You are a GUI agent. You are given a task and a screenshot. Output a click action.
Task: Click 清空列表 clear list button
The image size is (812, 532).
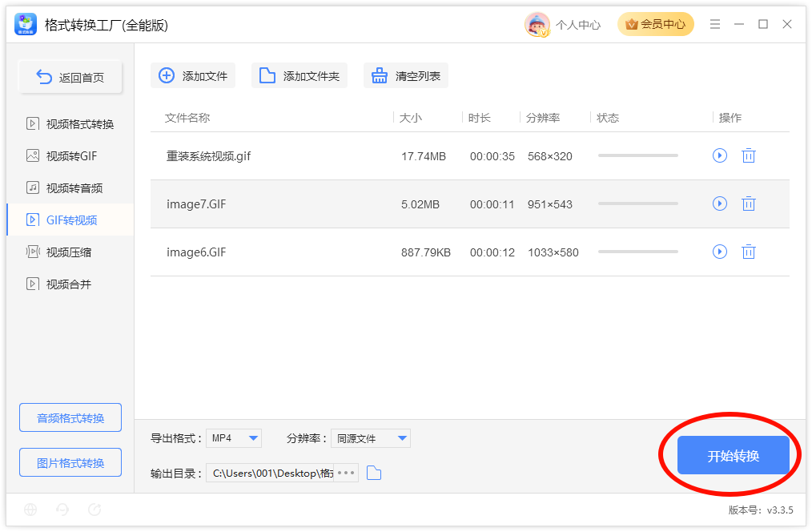(405, 75)
